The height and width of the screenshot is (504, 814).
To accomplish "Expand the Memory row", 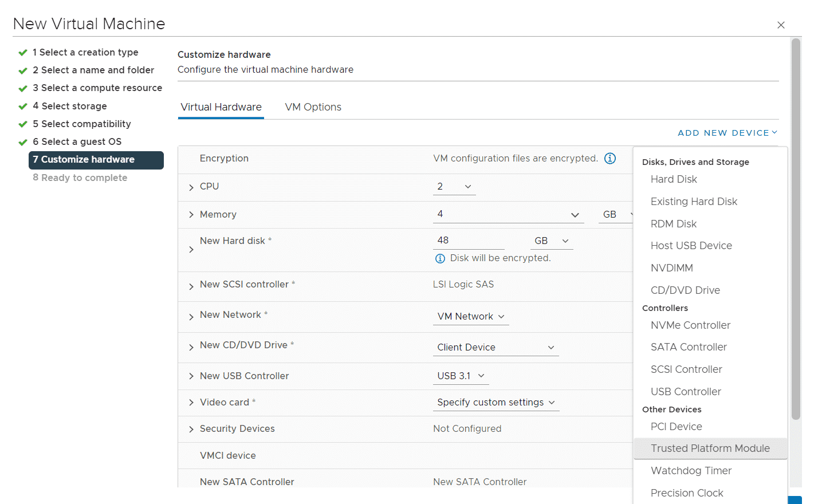I will point(191,215).
